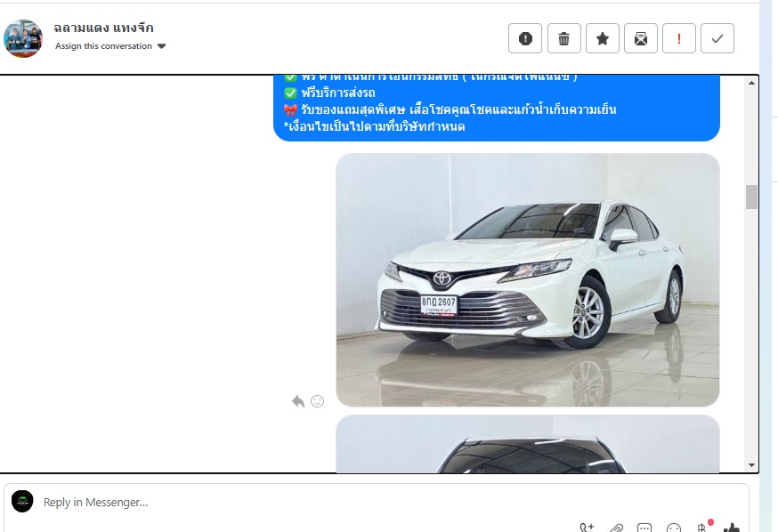Open the customer's profile picture

23,38
